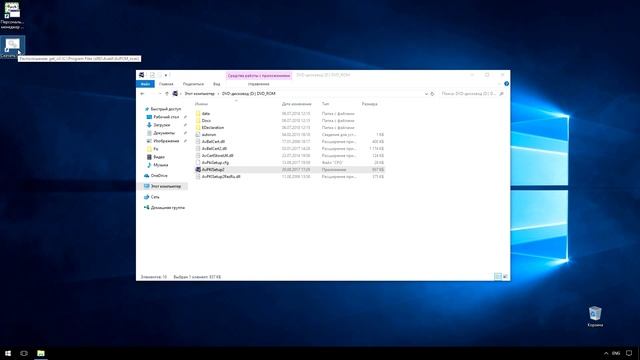Expand the address bar history dropdown
The height and width of the screenshot is (360, 640).
[x=426, y=94]
